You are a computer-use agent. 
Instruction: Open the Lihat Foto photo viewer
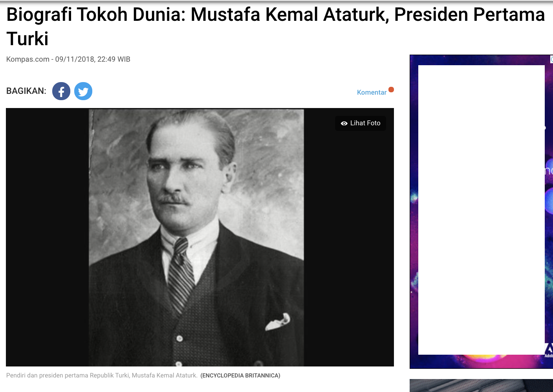tap(361, 123)
